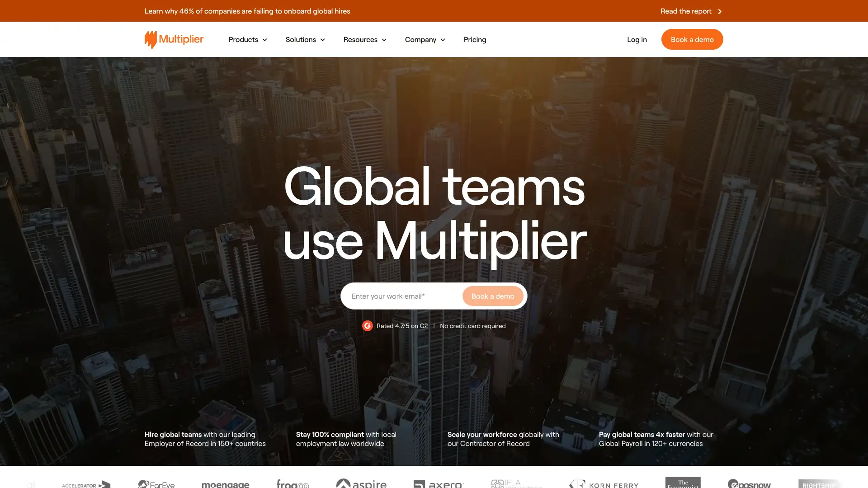The height and width of the screenshot is (488, 868).
Task: Click Book a demo in the header
Action: (x=692, y=39)
